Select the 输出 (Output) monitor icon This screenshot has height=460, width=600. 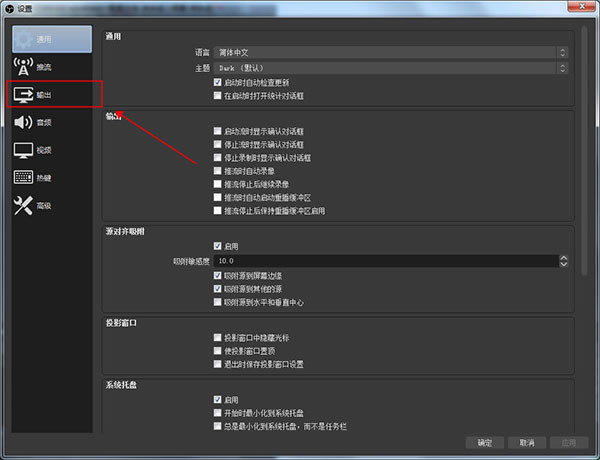[x=23, y=95]
